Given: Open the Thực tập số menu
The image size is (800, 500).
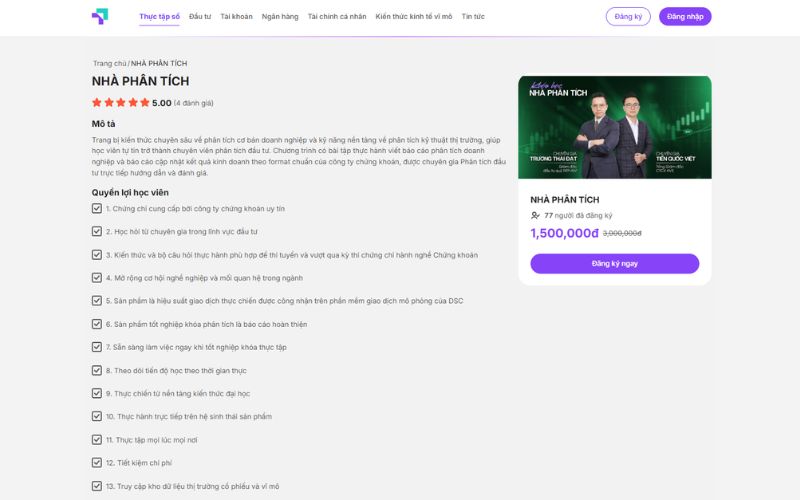Looking at the screenshot, I should coord(160,16).
